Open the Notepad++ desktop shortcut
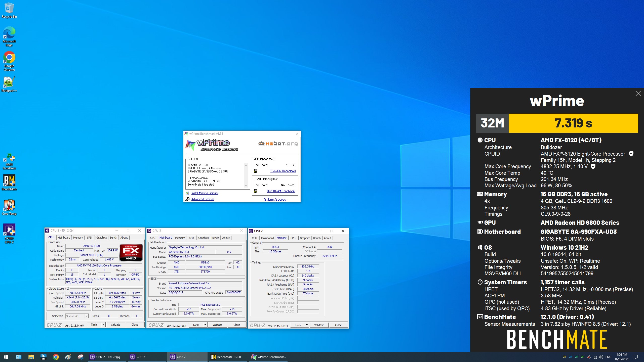 pyautogui.click(x=9, y=84)
